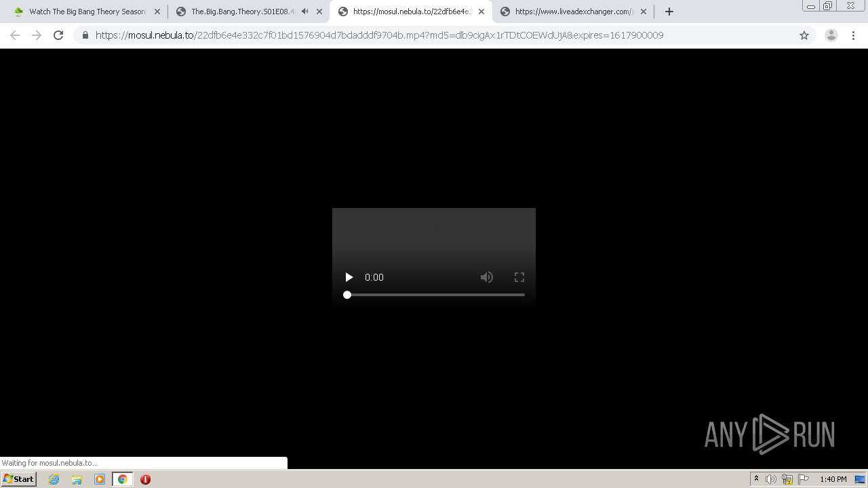Bookmark this page with the star

pos(804,35)
